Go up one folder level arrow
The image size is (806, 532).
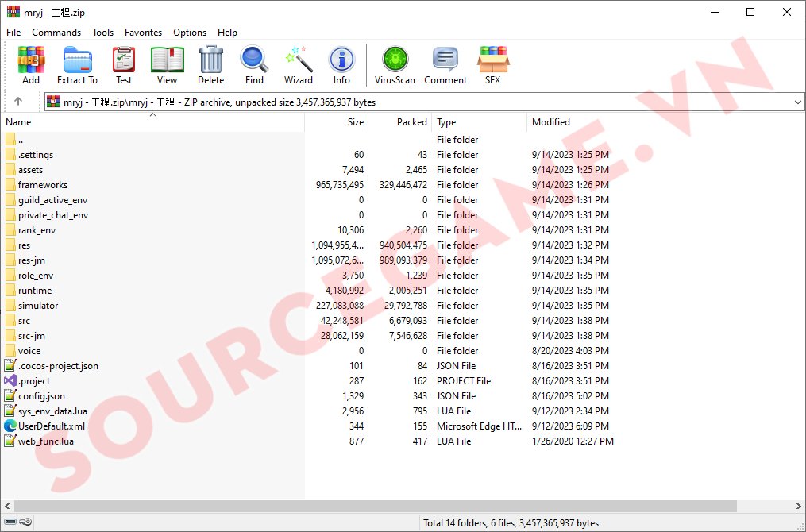[18, 102]
